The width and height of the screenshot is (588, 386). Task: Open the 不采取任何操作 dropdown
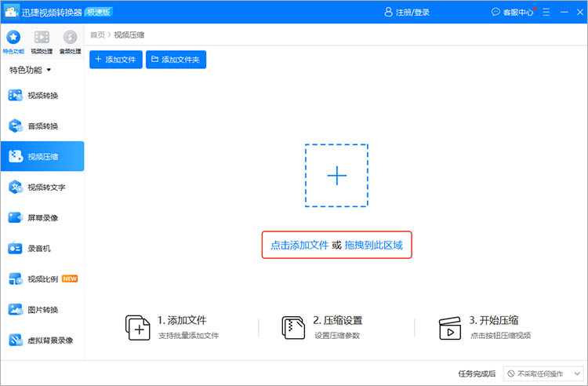[543, 373]
